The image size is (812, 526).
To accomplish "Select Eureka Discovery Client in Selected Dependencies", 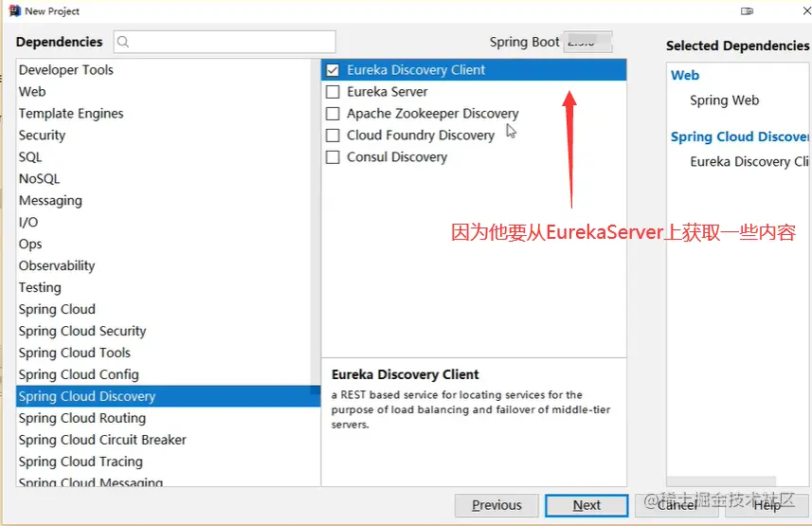I will pyautogui.click(x=749, y=162).
